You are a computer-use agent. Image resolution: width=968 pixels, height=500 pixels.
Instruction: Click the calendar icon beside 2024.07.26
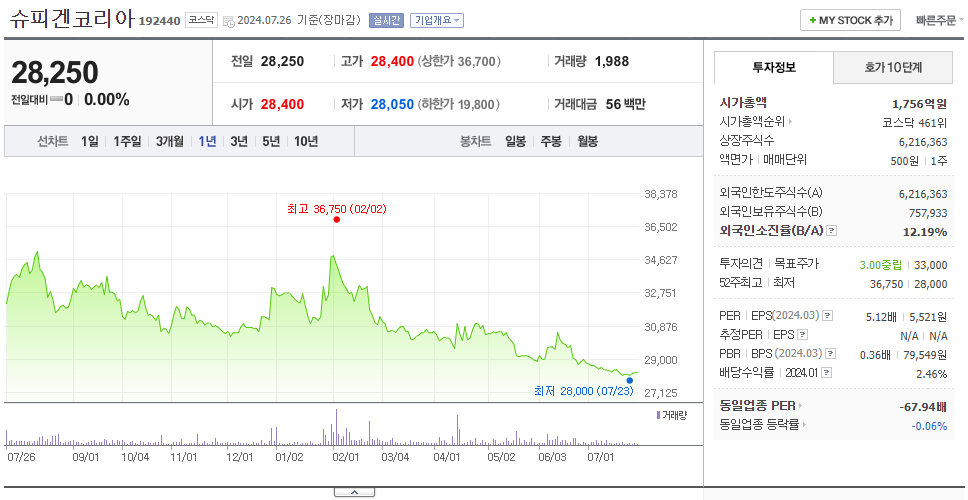[x=228, y=21]
